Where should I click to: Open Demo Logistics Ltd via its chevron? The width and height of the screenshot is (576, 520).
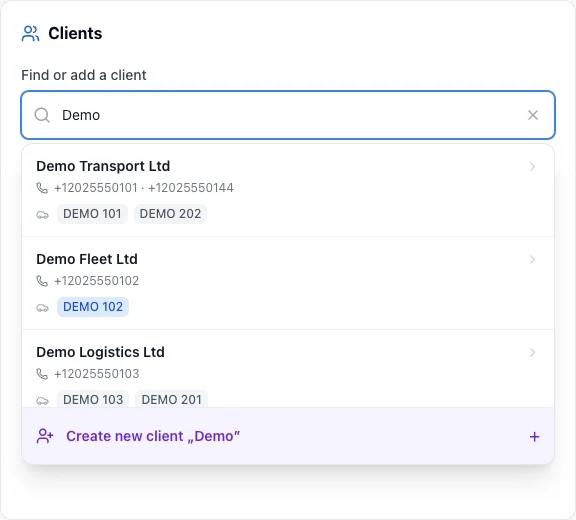pyautogui.click(x=532, y=352)
